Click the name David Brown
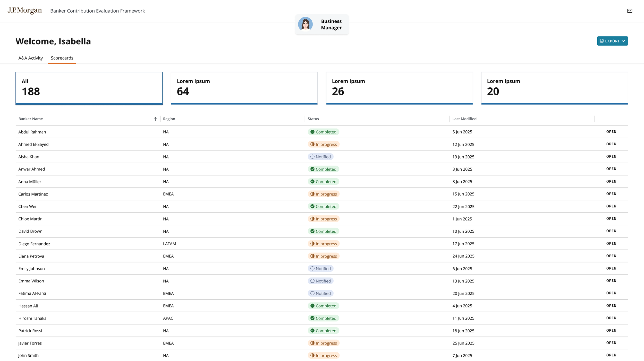 coord(30,231)
